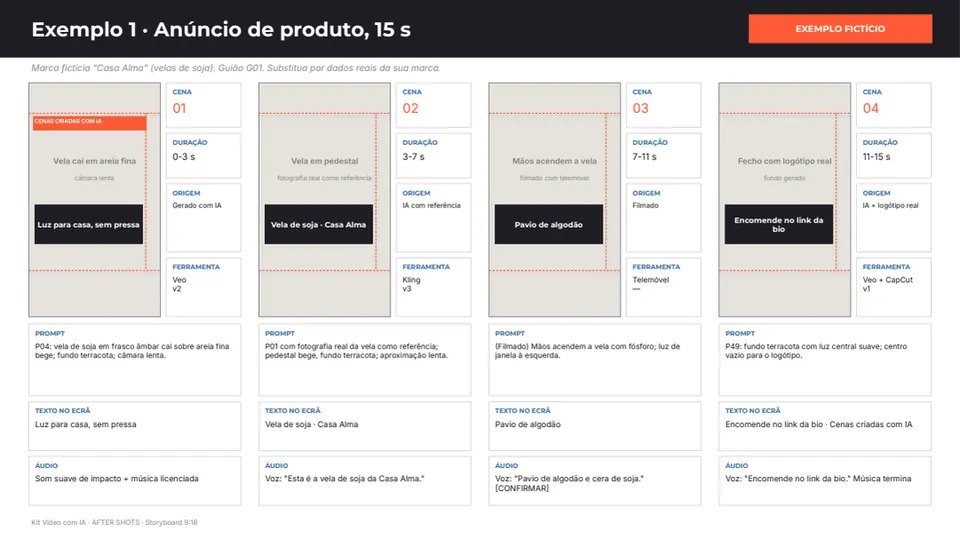Click the 'Pavio de algodão' dark caption box
Screen dimensions: 960x540
[549, 225]
